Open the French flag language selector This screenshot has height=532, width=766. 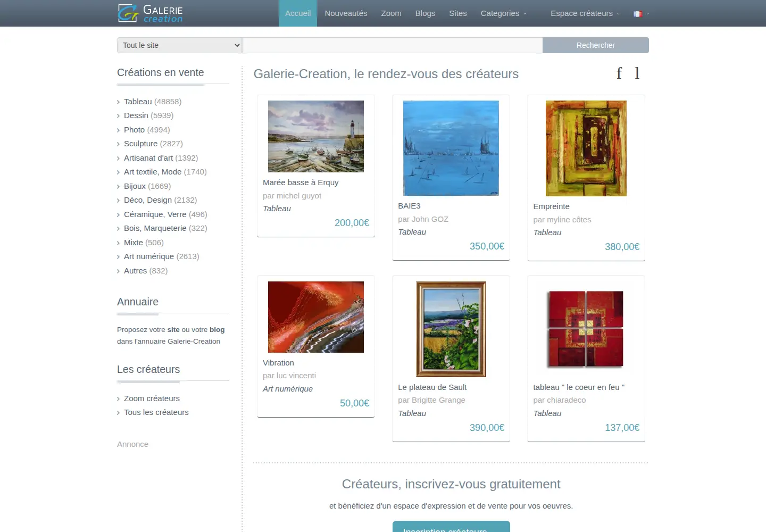click(x=641, y=14)
